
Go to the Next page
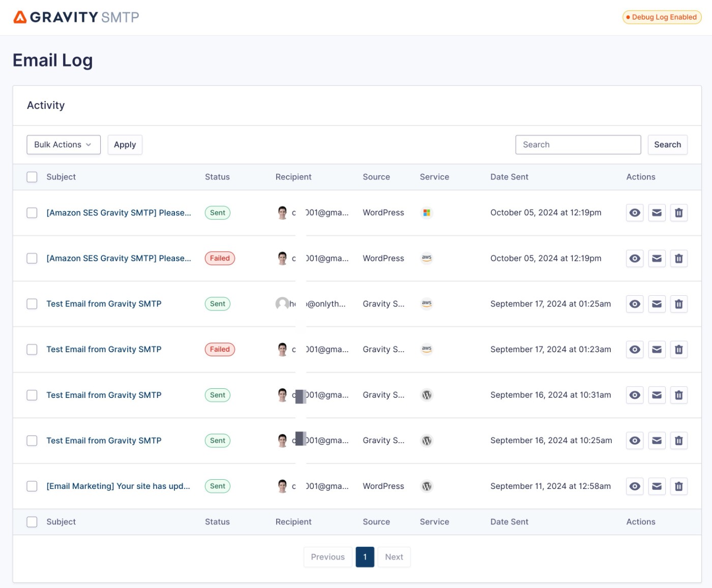[x=394, y=557]
